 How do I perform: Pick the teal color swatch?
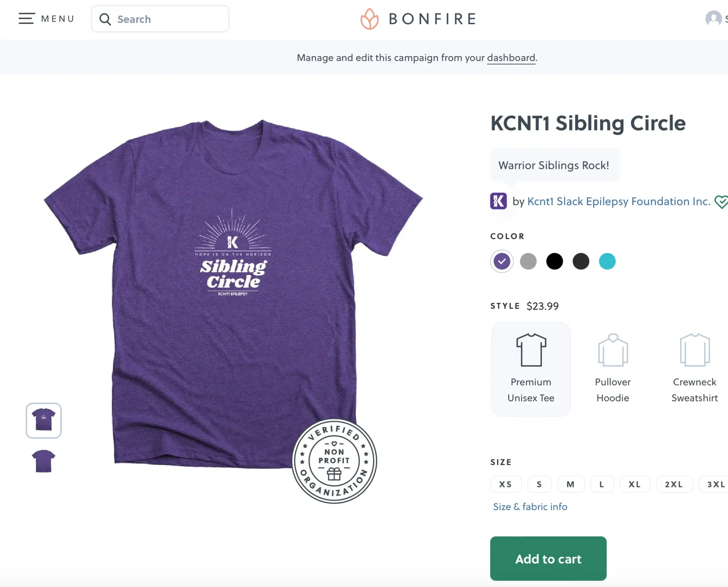click(607, 261)
